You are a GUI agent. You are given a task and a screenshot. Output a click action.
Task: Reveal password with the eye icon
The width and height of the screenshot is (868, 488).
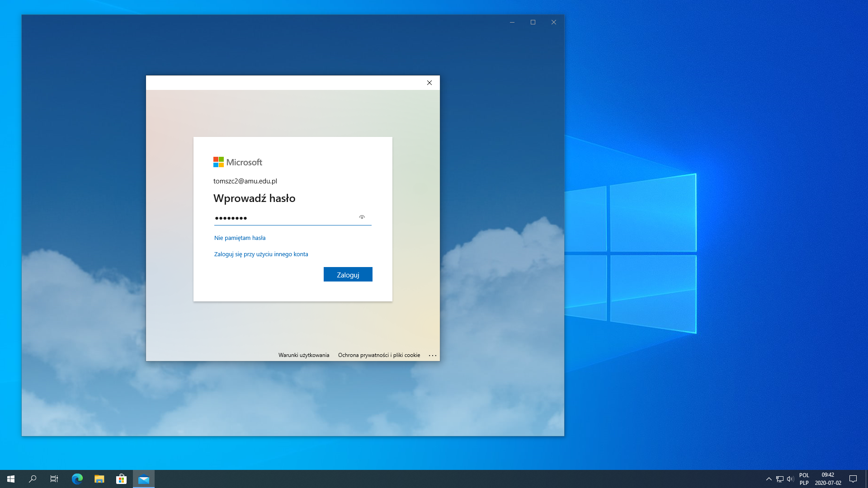362,217
